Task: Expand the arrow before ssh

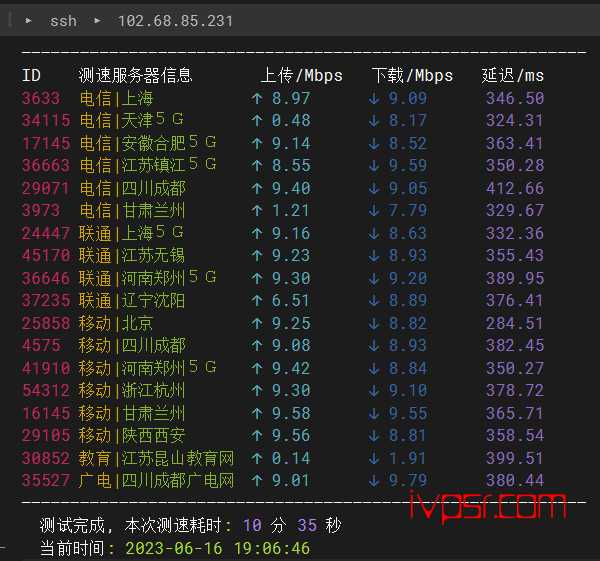Action: pos(28,21)
